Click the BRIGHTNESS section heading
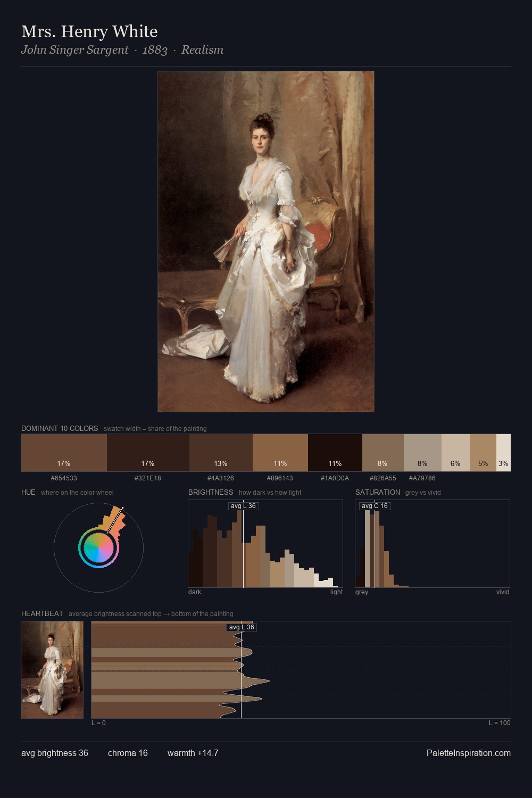The height and width of the screenshot is (798, 532). [x=211, y=492]
